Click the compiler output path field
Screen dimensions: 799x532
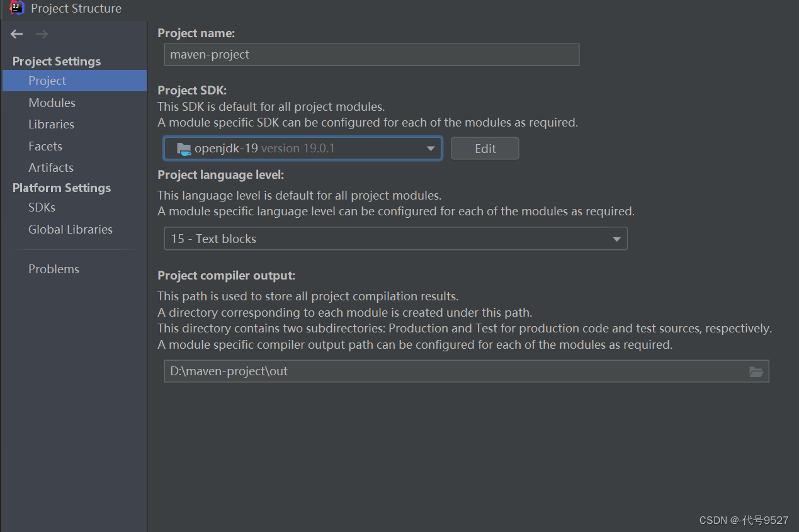pos(453,371)
